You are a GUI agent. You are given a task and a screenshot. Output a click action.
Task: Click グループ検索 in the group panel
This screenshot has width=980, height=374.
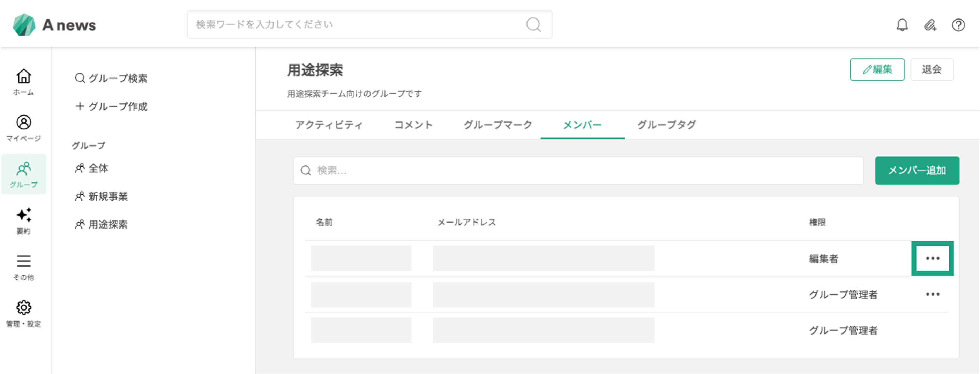(x=111, y=78)
